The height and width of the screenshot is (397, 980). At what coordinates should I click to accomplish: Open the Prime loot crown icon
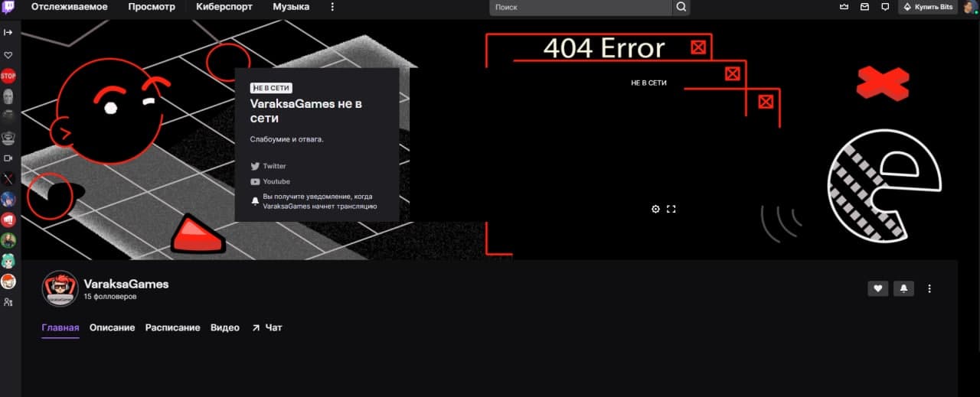click(x=844, y=7)
